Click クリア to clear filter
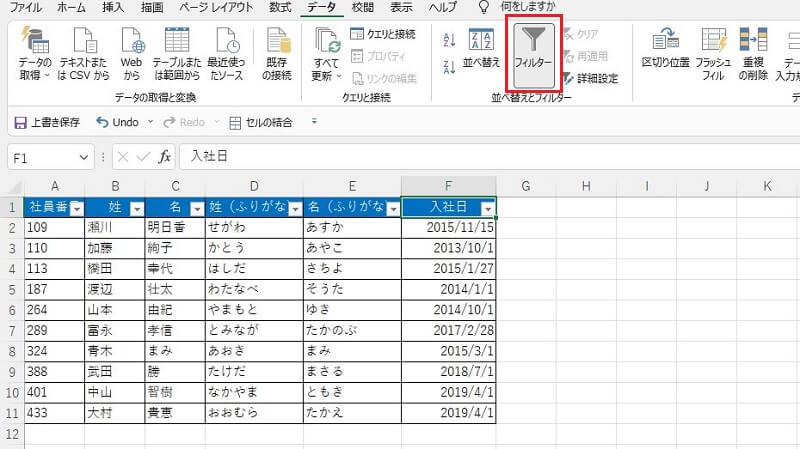Viewport: 800px width, 449px height. (x=581, y=34)
